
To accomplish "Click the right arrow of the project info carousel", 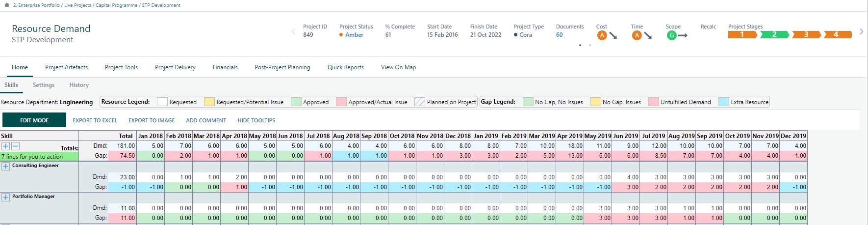I will point(861,31).
